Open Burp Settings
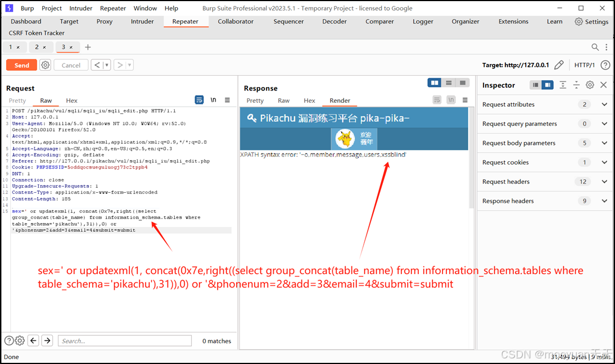 591,21
